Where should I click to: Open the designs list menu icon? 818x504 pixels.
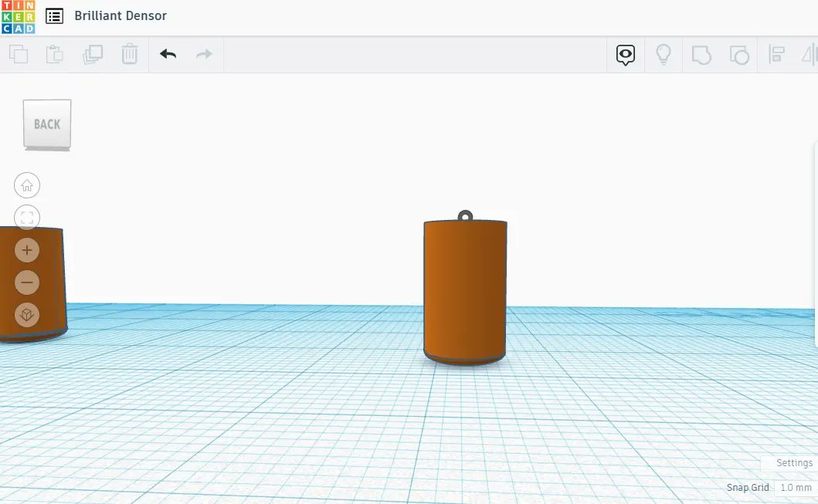point(54,16)
